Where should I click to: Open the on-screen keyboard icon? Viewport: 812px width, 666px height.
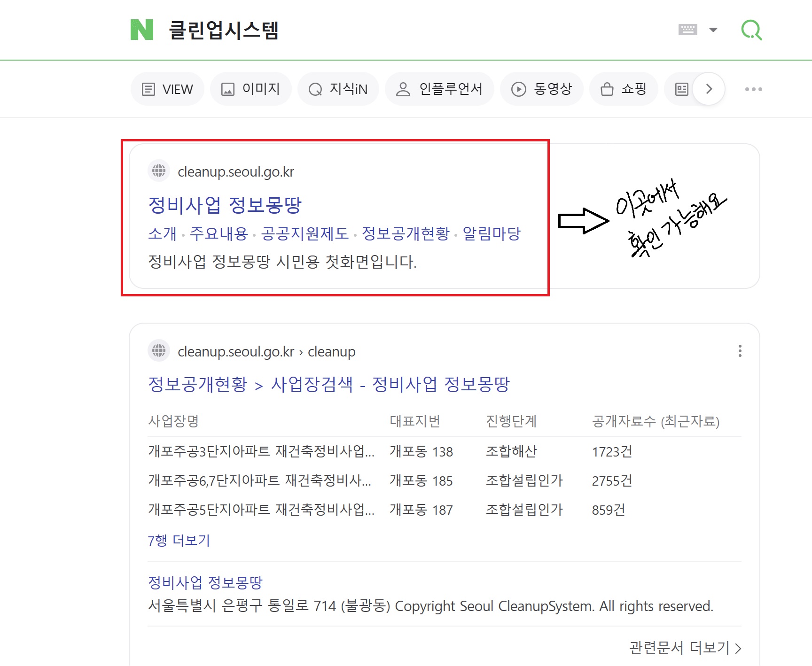[688, 30]
